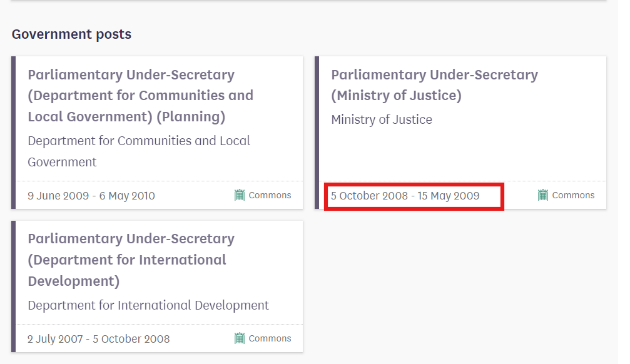Image resolution: width=630 pixels, height=364 pixels.
Task: Click purple left border of Planning card
Action: tap(13, 133)
